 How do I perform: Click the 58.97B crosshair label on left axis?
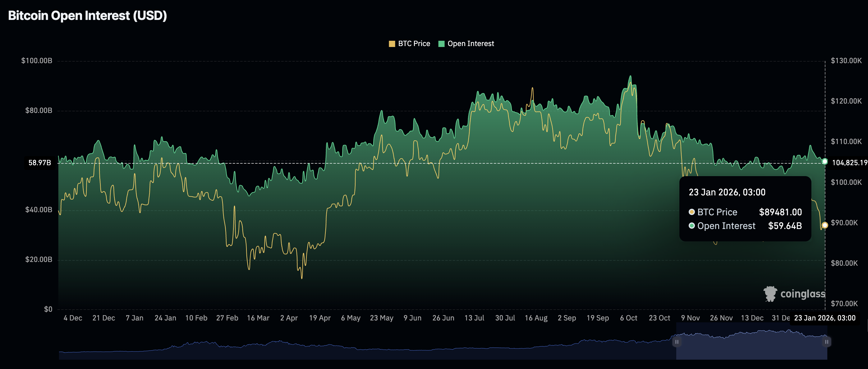tap(40, 163)
